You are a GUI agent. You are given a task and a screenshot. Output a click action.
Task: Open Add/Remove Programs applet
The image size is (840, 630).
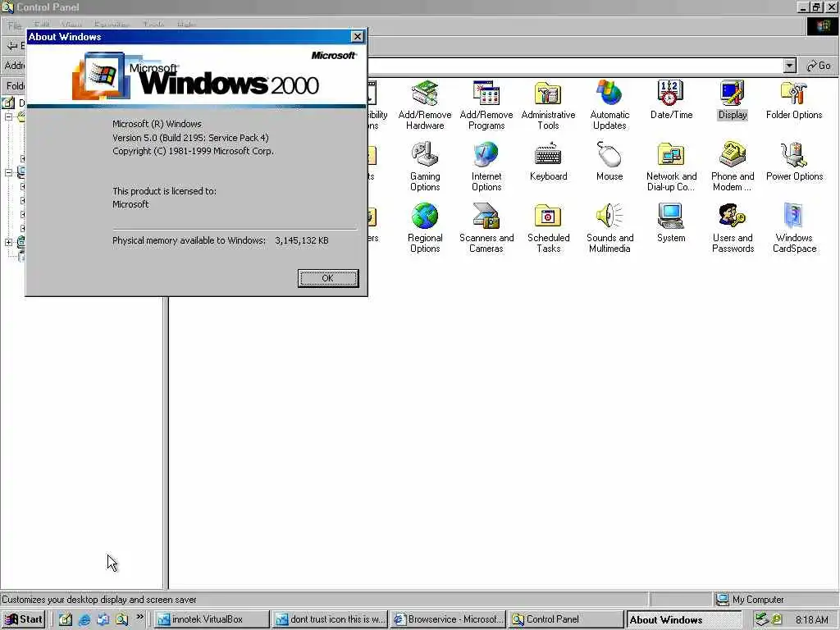[486, 105]
